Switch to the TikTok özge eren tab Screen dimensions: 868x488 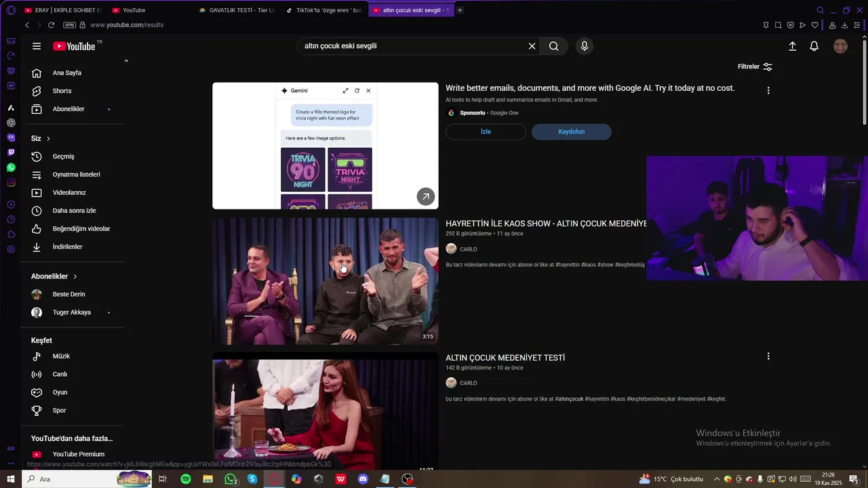[324, 10]
